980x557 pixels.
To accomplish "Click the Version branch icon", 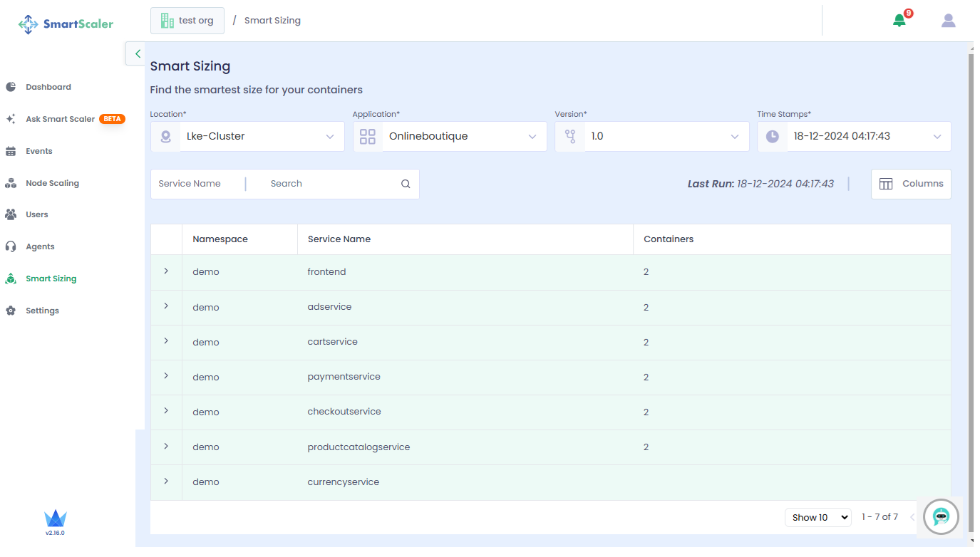I will coord(570,137).
